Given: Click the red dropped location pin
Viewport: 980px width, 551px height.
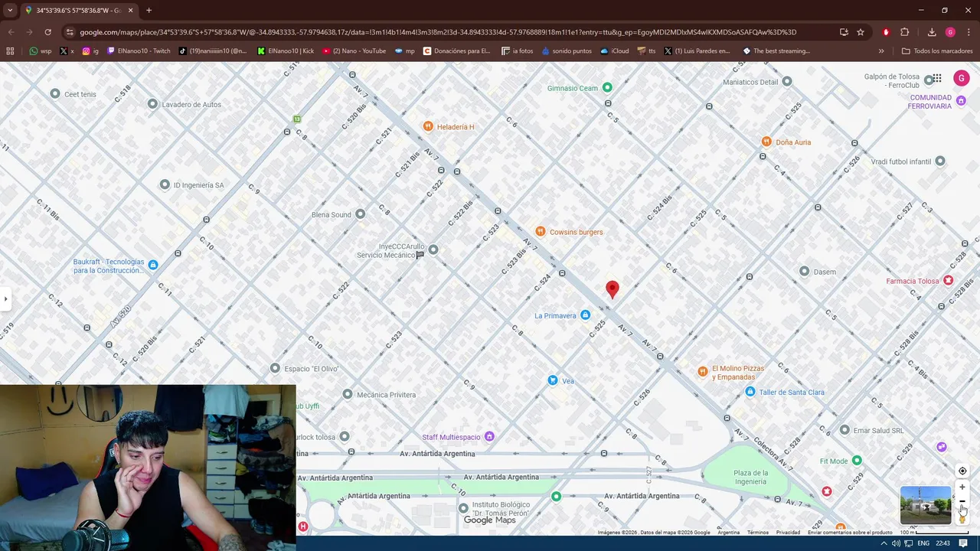Looking at the screenshot, I should (x=612, y=289).
